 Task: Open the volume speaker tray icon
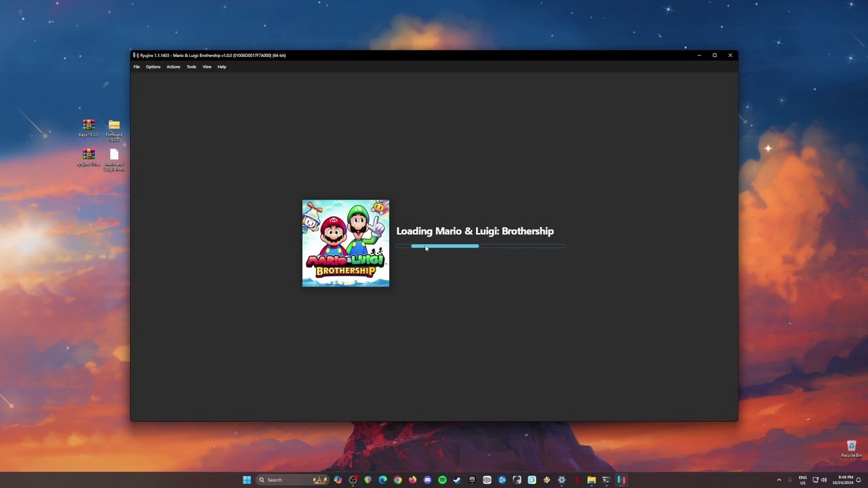[x=824, y=480]
